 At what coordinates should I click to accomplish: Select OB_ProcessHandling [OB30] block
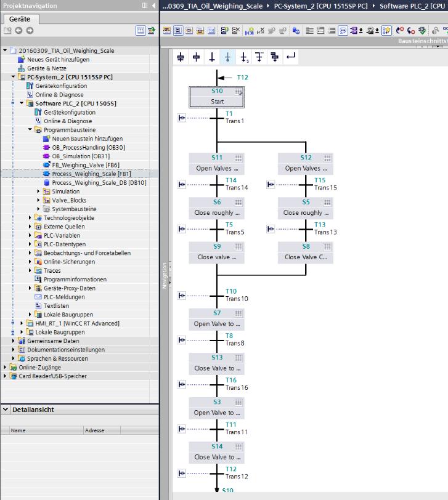point(88,147)
